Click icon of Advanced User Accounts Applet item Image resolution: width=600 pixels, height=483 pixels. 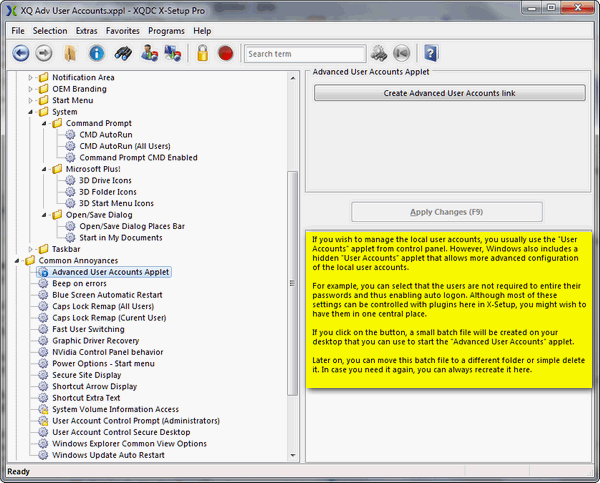[x=43, y=272]
